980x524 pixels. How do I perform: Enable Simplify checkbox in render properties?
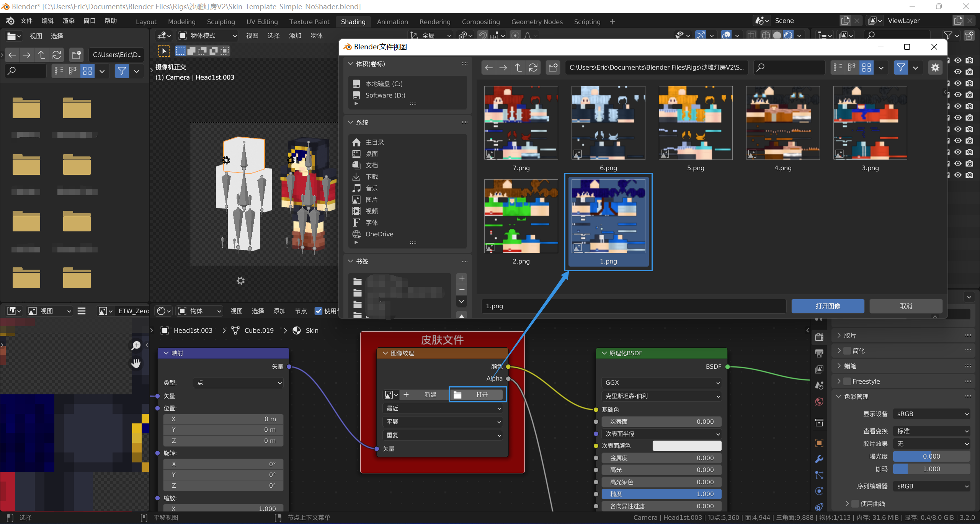(847, 351)
